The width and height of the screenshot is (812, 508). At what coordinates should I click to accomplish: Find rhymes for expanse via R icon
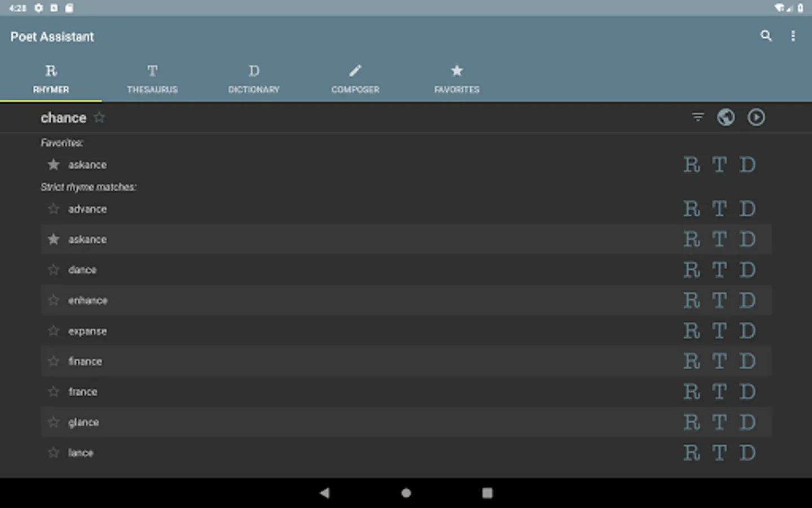point(692,331)
